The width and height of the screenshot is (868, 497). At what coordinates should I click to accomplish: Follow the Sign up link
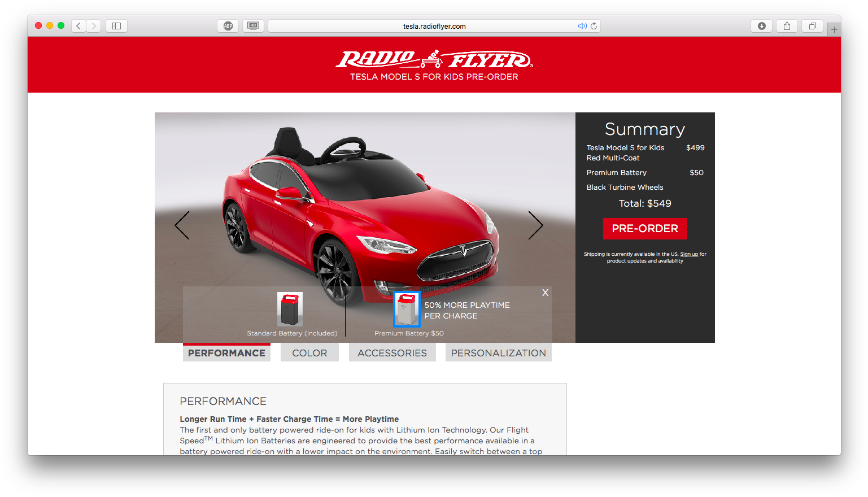[689, 254]
